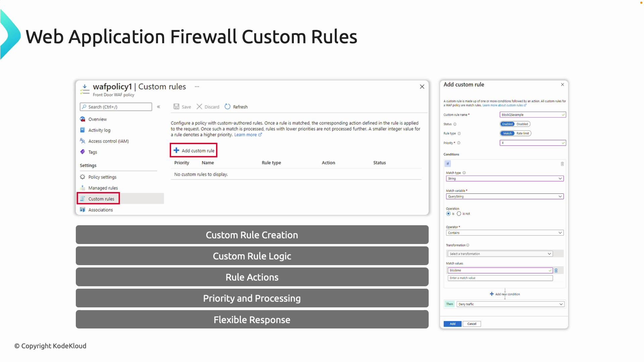Open Managed rules menu item

pos(103,188)
